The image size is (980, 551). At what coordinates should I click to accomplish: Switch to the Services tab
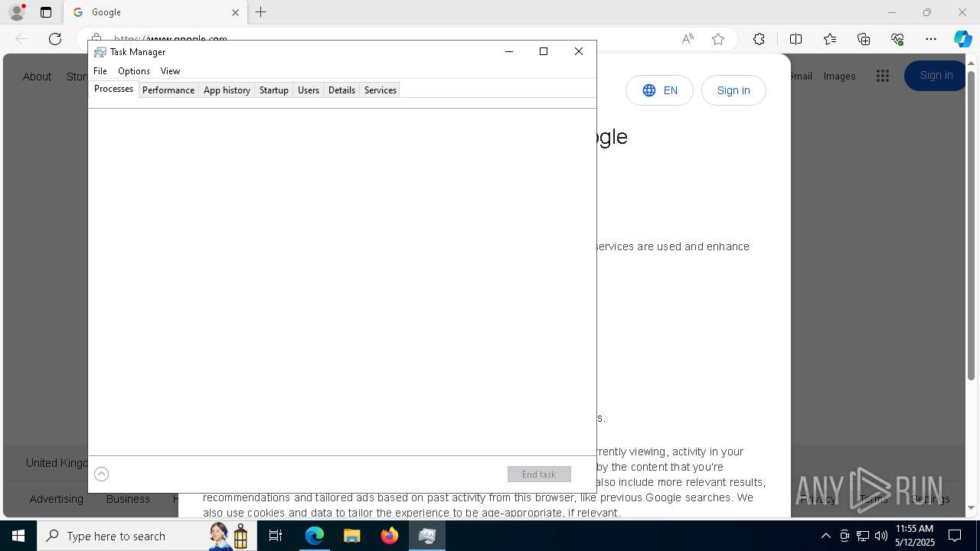coord(380,90)
